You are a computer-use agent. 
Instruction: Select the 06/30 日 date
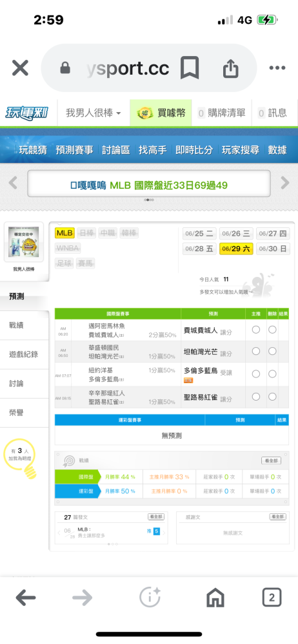[273, 249]
